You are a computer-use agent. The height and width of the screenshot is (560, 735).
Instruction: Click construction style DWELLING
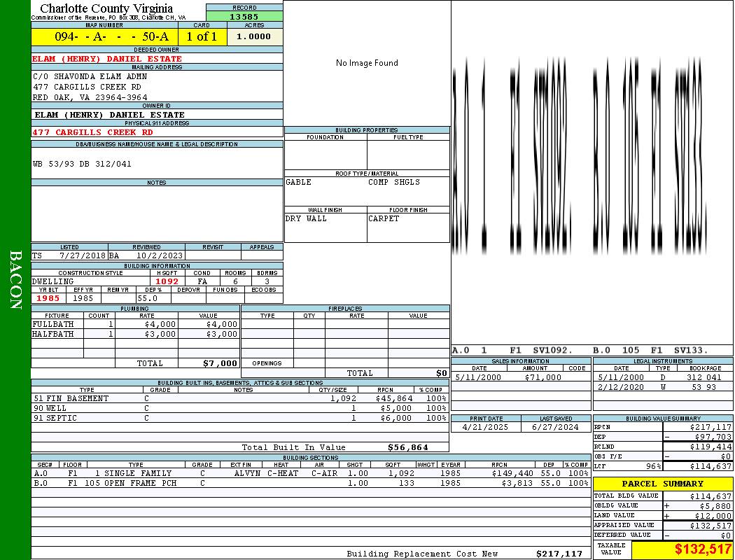coord(53,281)
